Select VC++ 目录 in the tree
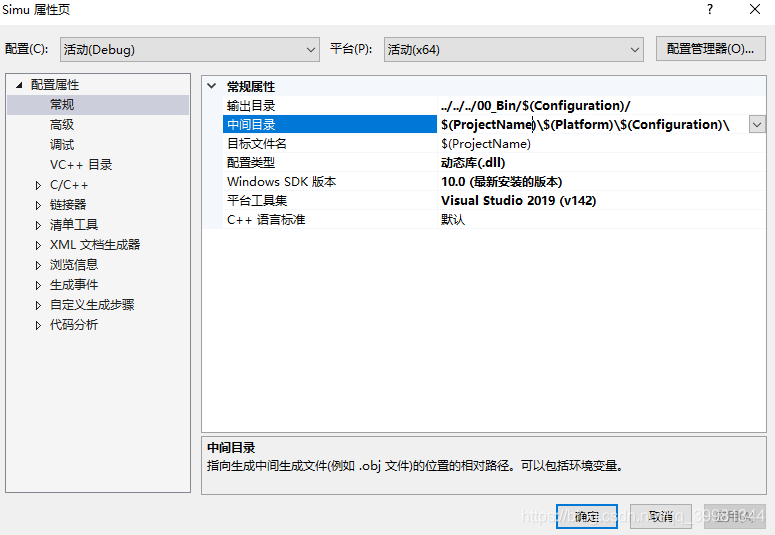 81,165
